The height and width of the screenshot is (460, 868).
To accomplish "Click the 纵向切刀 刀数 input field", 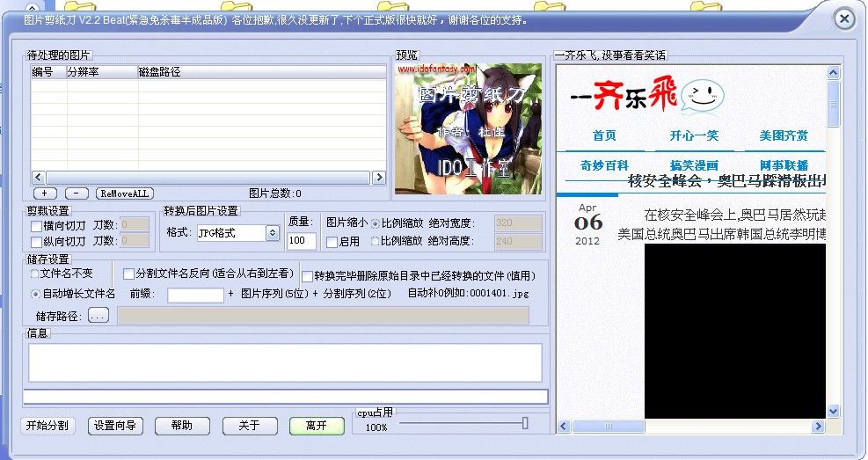I will [134, 240].
